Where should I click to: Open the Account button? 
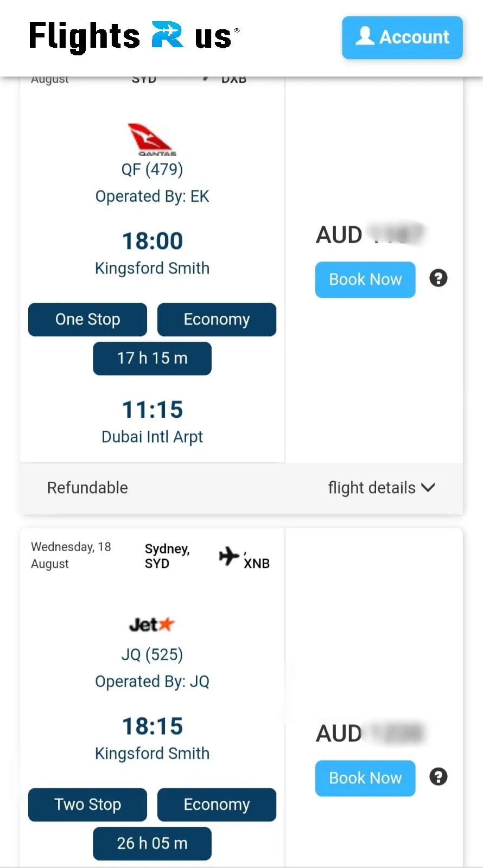[402, 37]
